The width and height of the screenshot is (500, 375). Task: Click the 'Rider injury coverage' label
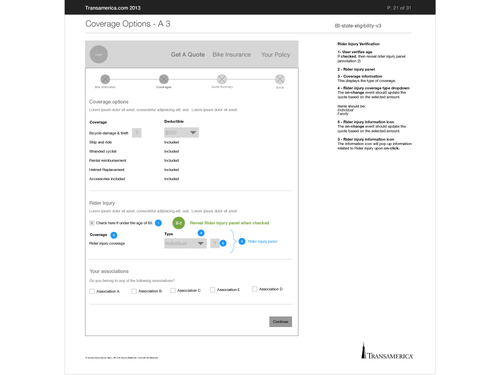pos(107,243)
